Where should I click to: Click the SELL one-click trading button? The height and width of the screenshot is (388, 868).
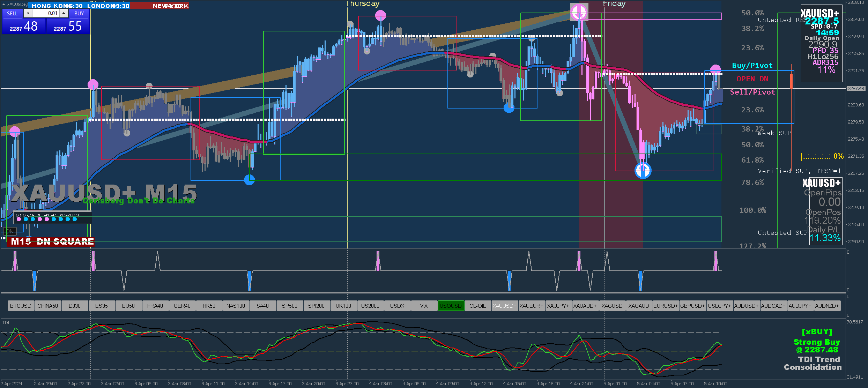click(x=12, y=14)
